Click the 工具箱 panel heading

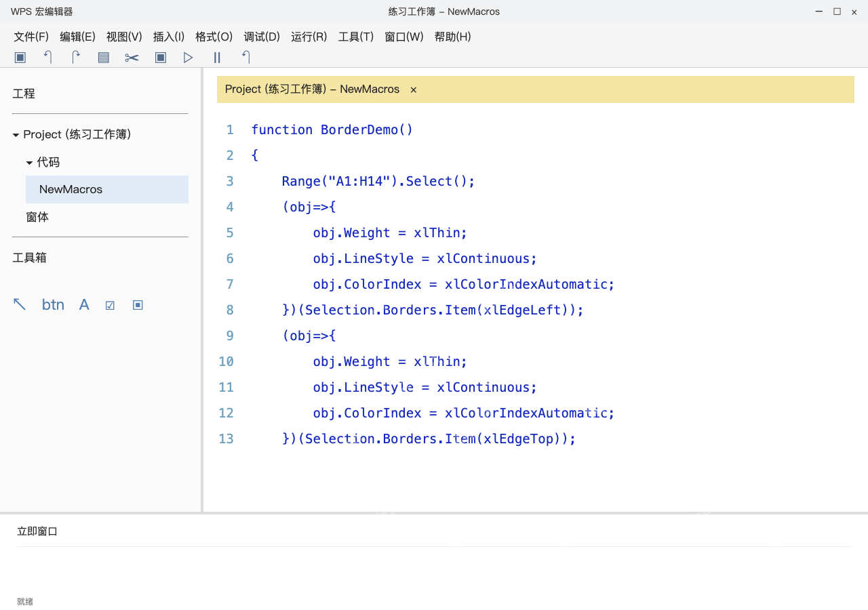pos(30,258)
